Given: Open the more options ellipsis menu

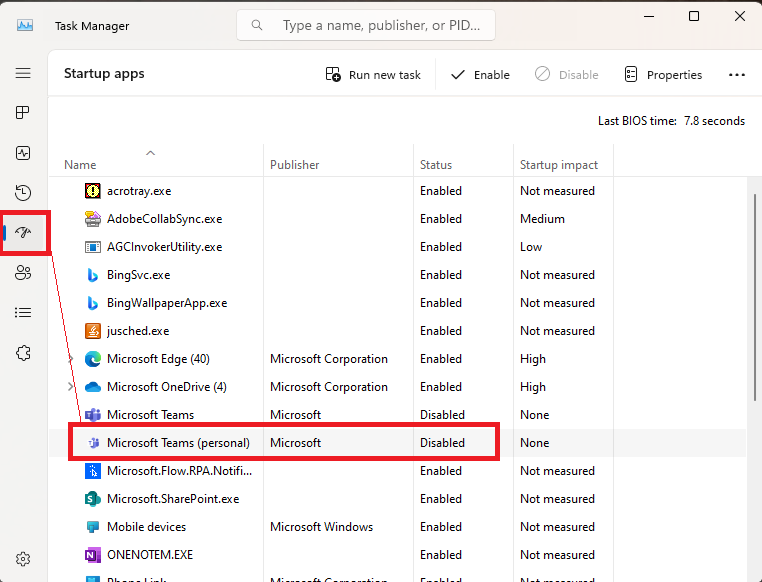Looking at the screenshot, I should click(x=737, y=75).
